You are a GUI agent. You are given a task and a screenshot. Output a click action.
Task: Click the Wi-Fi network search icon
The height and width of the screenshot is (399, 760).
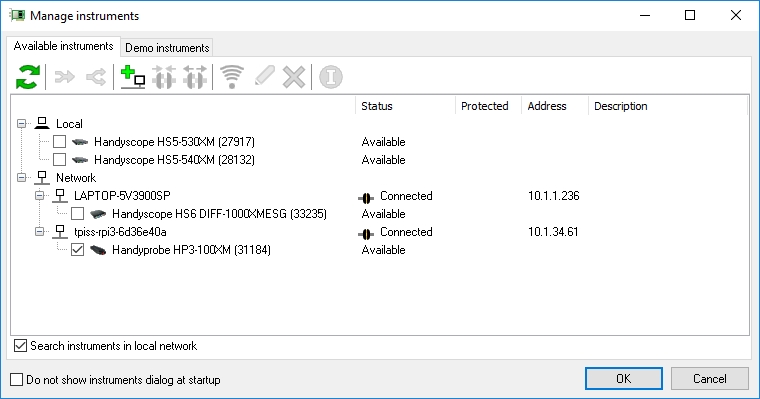232,77
